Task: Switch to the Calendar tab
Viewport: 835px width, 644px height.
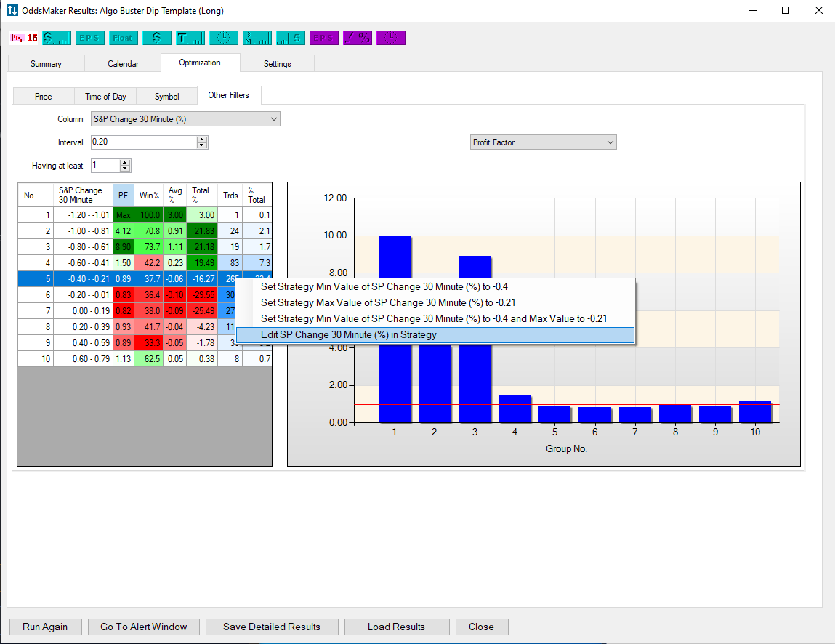Action: pos(122,63)
